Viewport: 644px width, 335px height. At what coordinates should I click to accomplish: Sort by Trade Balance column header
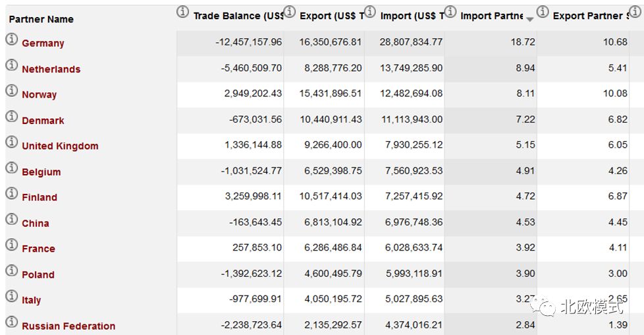(x=238, y=16)
